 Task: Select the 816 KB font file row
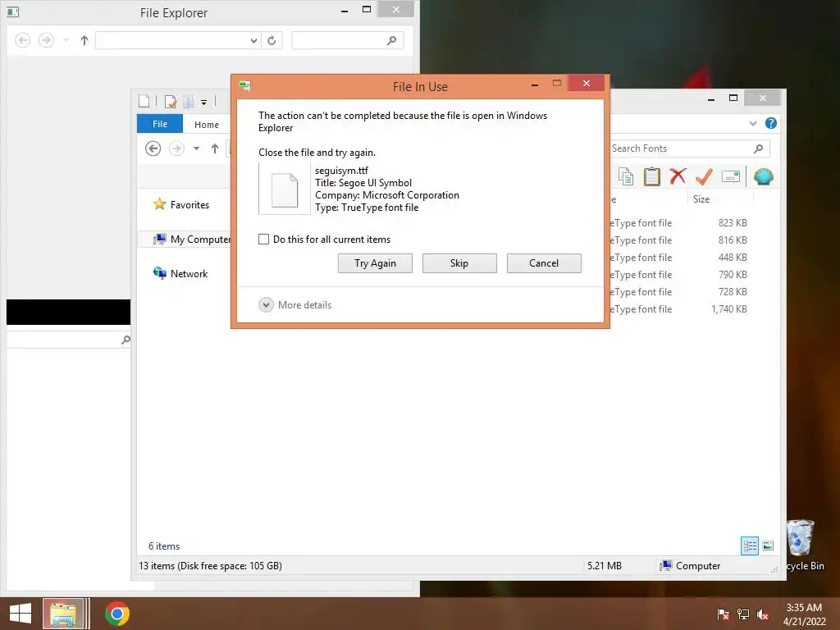[x=678, y=240]
